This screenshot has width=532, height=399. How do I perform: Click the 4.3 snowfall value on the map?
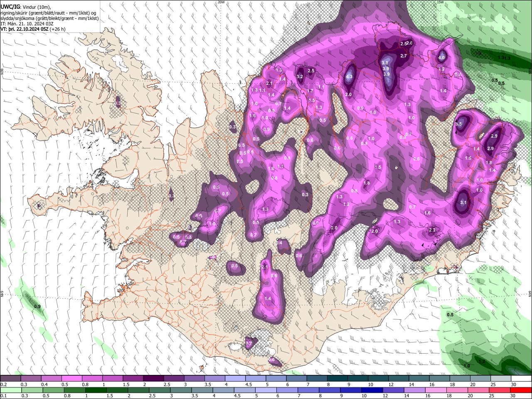[349, 76]
